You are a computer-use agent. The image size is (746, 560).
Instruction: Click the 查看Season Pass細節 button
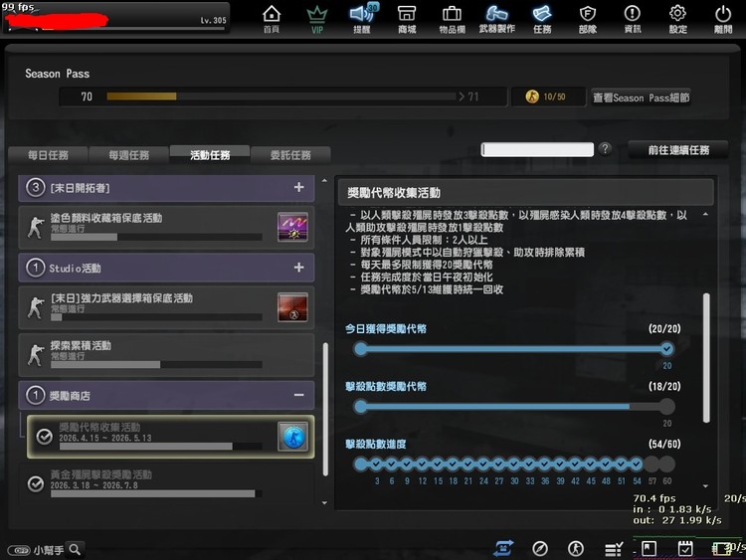click(x=641, y=97)
